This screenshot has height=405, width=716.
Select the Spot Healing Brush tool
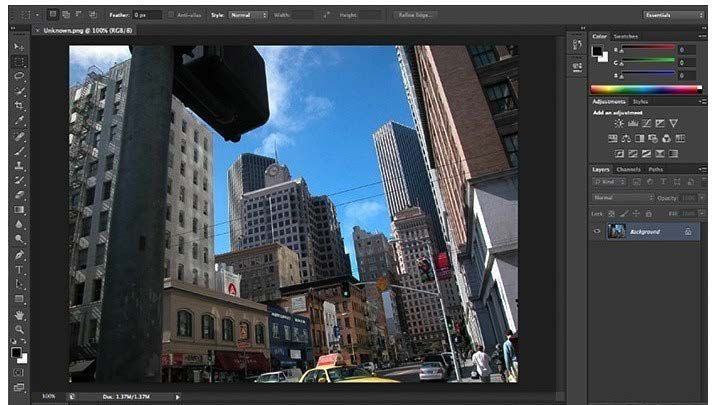[x=19, y=136]
